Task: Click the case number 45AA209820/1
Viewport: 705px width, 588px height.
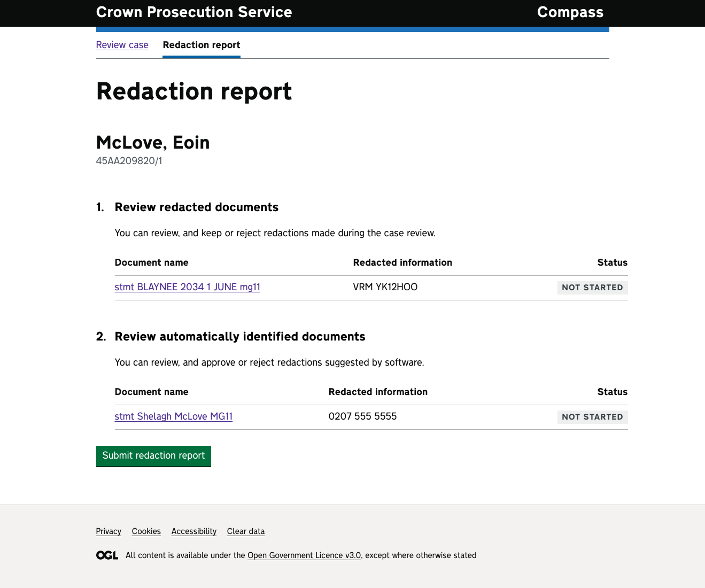Action: coord(129,161)
